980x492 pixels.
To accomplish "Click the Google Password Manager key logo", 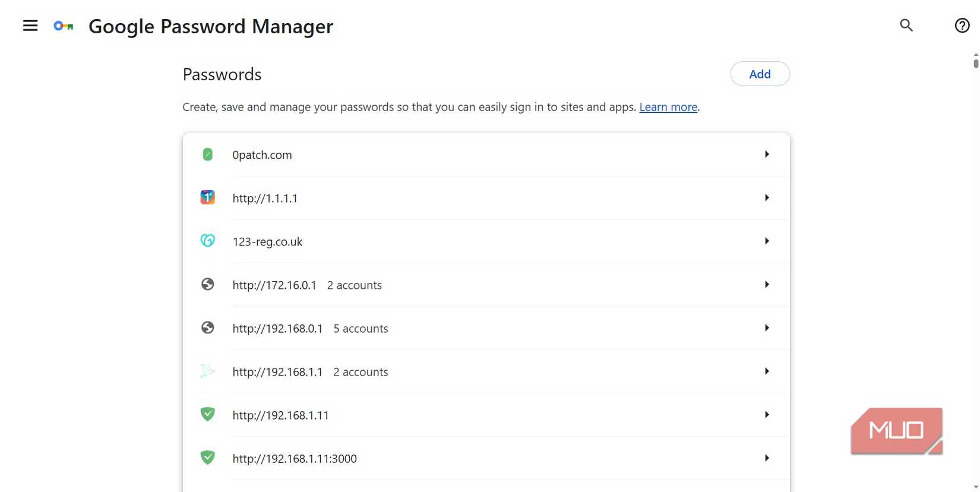I will 64,26.
